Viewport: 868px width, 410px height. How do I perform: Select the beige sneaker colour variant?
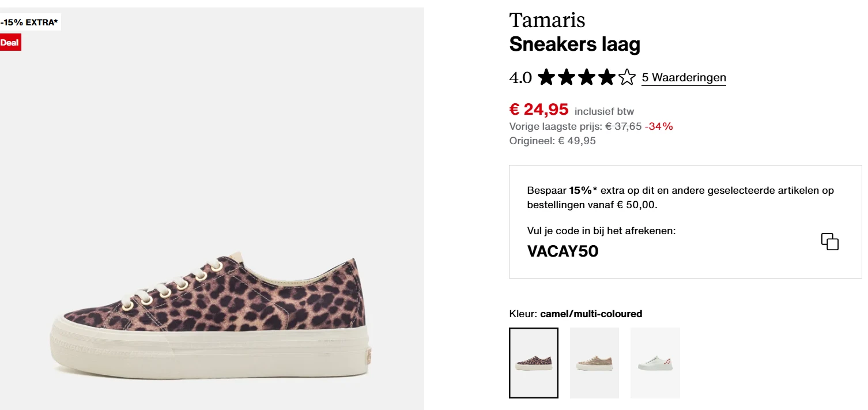(594, 363)
